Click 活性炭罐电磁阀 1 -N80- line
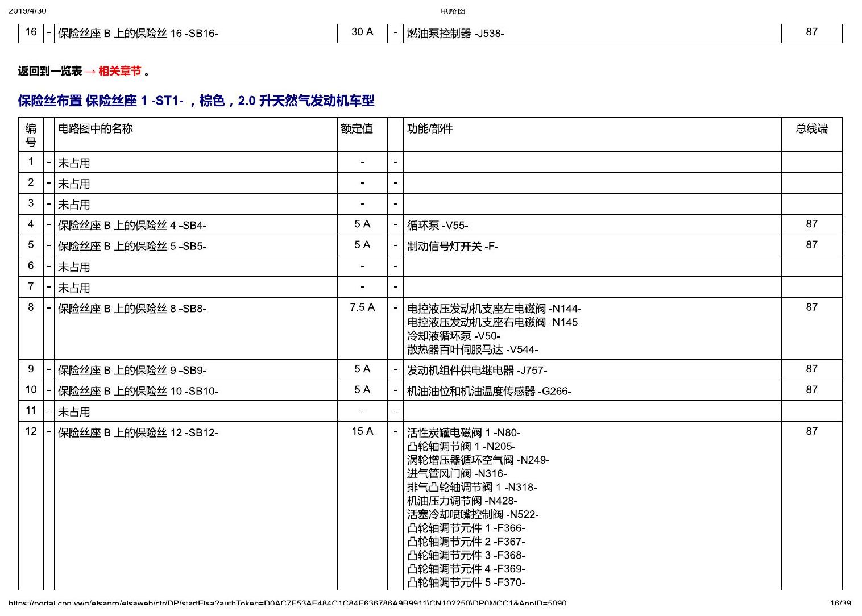Image resolution: width=862 pixels, height=616 pixels. point(463,432)
